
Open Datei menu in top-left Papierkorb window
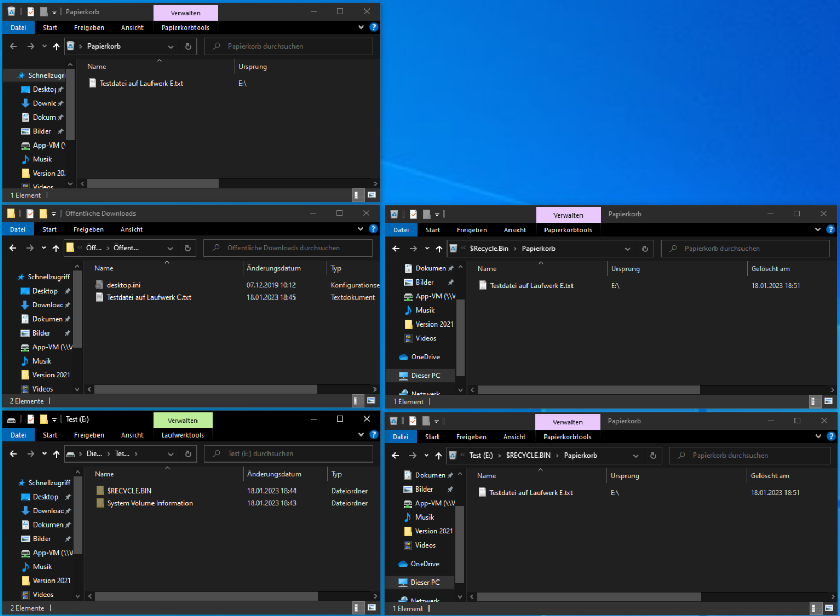[19, 28]
